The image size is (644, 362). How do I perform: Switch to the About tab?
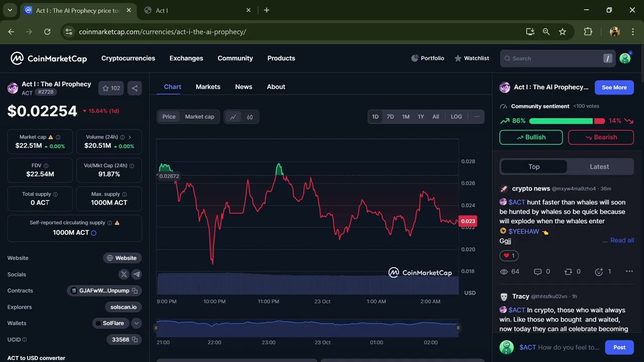[x=276, y=86]
